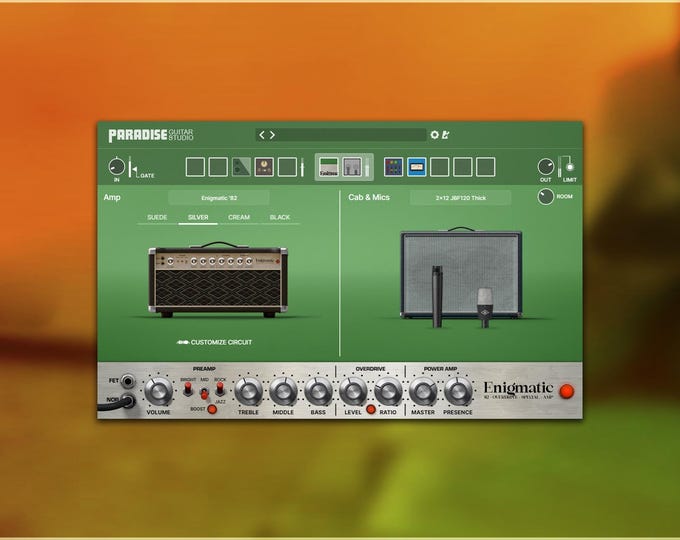Image resolution: width=680 pixels, height=540 pixels.
Task: Open CUSTOMIZE CIRCUIT
Action: [214, 342]
